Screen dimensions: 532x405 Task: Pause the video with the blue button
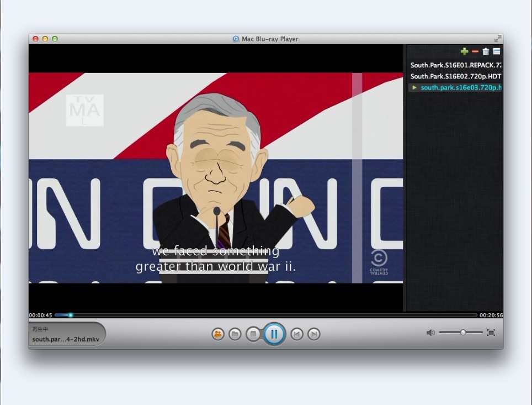(274, 334)
